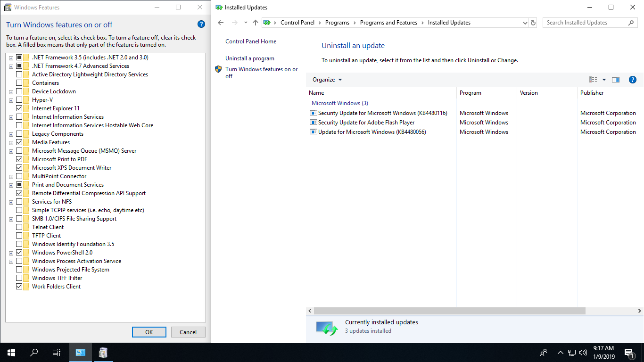Uncheck Internet Explorer 11
644x362 pixels.
tap(19, 108)
